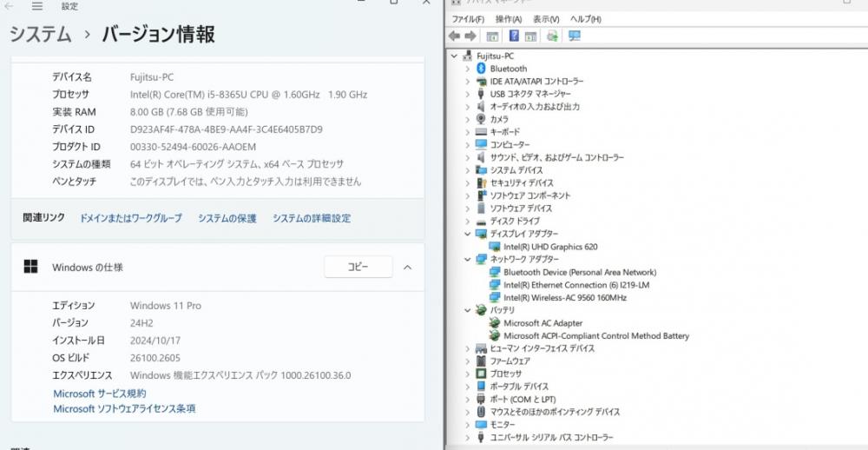Click the scan for hardware changes monitor icon
Viewport: 868px width, 450px height.
[575, 36]
